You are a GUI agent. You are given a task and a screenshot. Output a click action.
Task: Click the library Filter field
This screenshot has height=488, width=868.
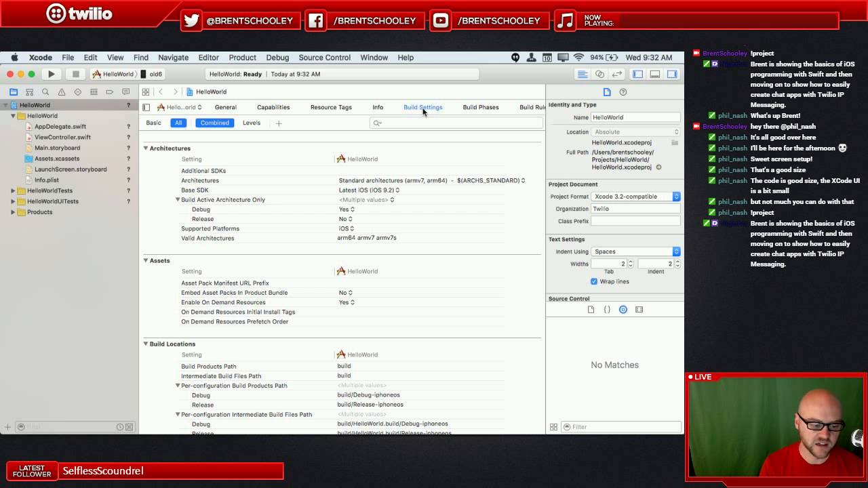click(x=621, y=427)
